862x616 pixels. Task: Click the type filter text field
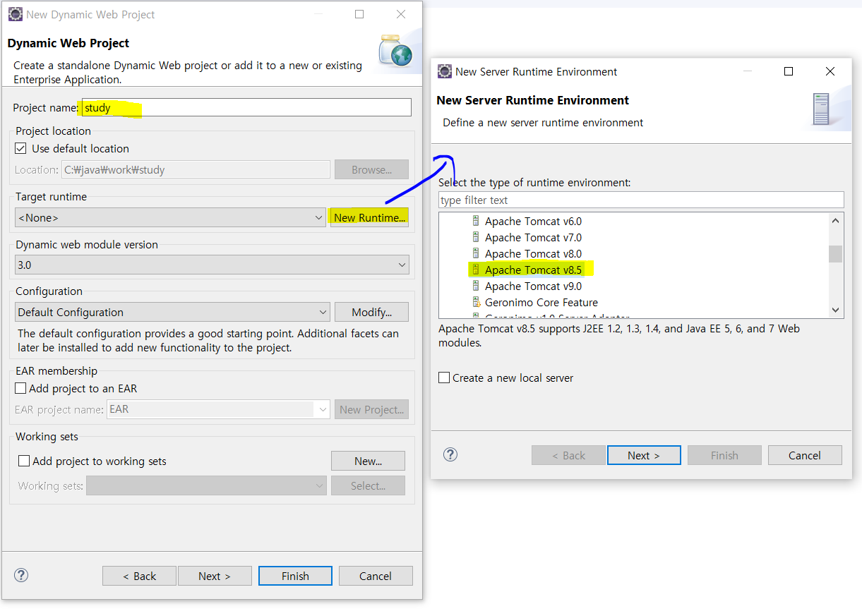641,200
